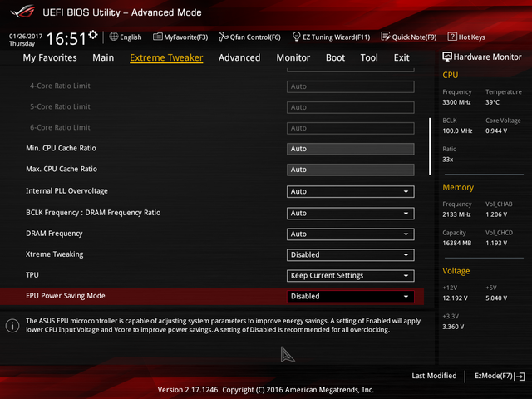Open the Boot tab

tap(335, 57)
